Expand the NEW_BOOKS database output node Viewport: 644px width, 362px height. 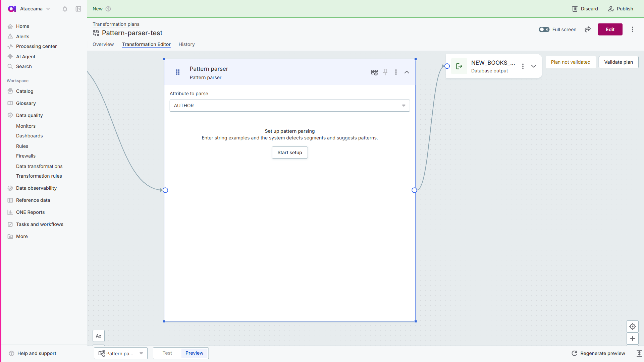click(x=534, y=66)
